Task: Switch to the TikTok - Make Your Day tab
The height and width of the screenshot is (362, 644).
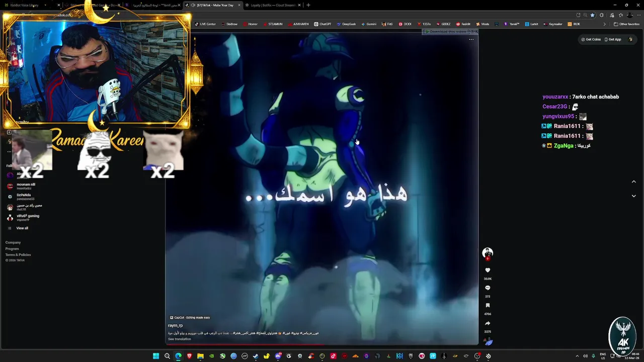Action: point(213,5)
